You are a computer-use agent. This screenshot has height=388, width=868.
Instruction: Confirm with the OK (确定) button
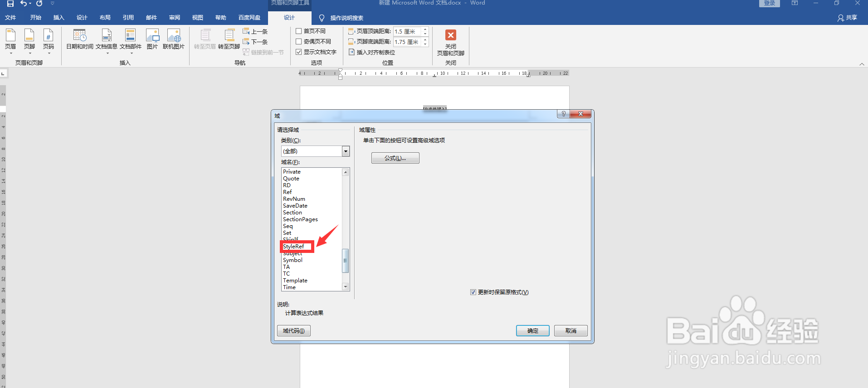[533, 331]
